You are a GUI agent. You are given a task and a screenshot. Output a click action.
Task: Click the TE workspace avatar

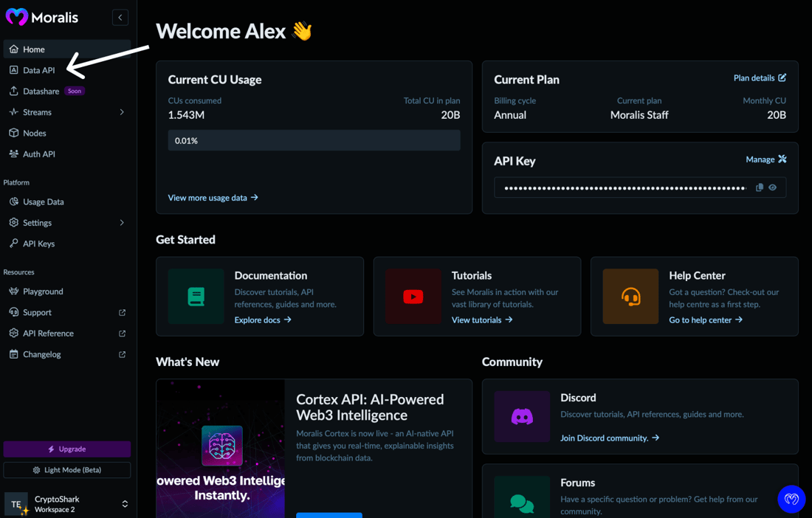pyautogui.click(x=16, y=504)
